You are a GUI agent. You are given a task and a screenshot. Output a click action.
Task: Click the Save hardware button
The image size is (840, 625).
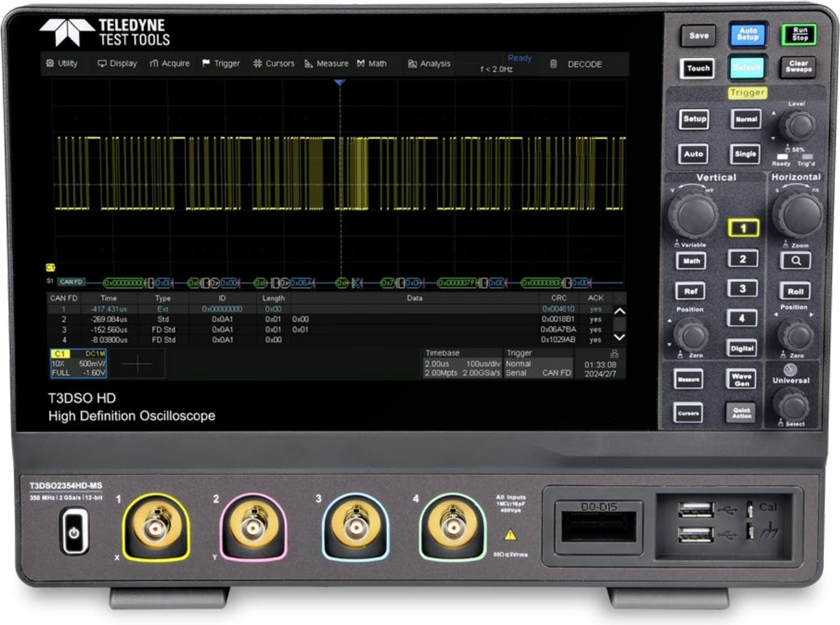pyautogui.click(x=698, y=36)
